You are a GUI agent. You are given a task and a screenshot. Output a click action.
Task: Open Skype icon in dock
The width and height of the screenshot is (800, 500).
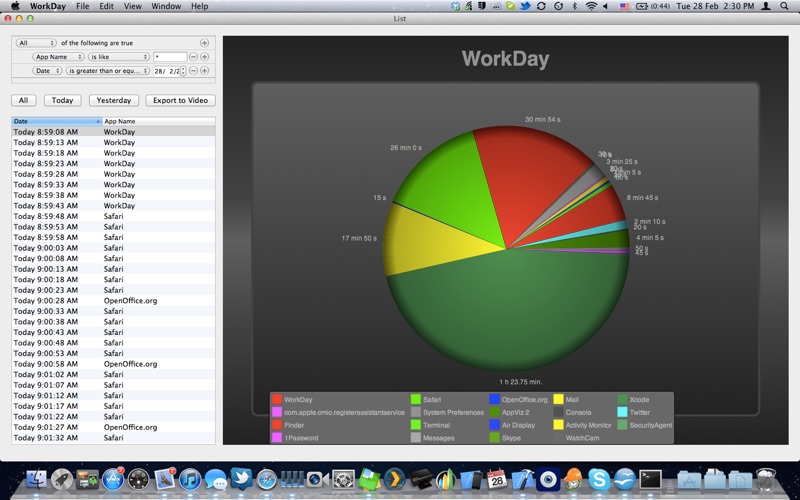599,480
